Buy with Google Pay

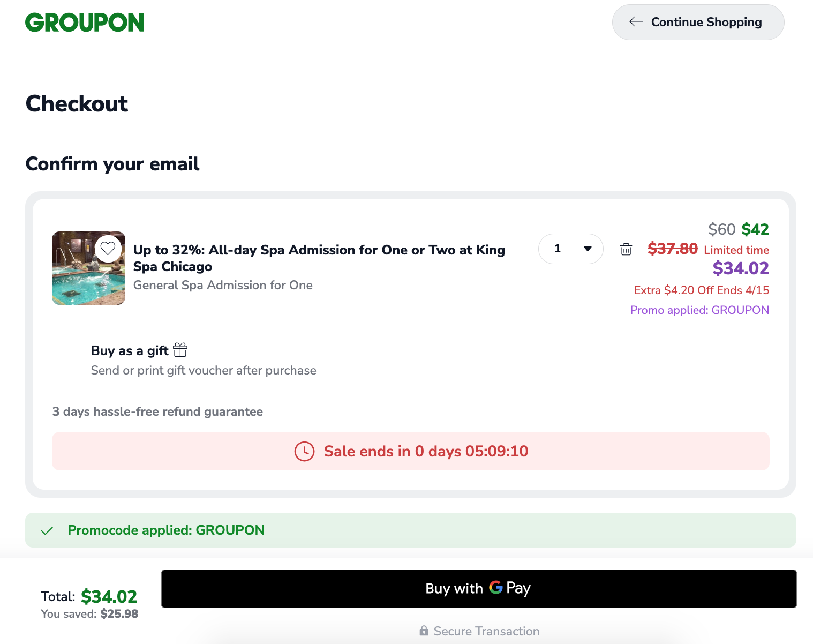pos(479,588)
